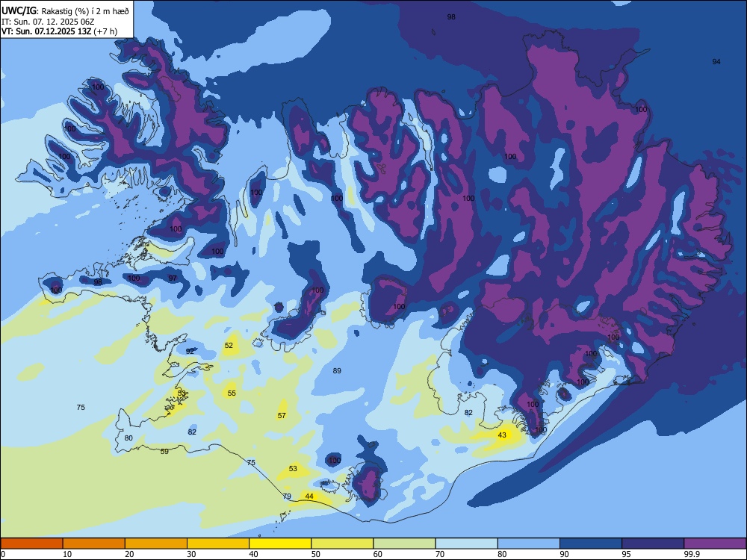Click the medium blue 80–90 legend swatch
Screen dimensions: 747x560
[528, 544]
